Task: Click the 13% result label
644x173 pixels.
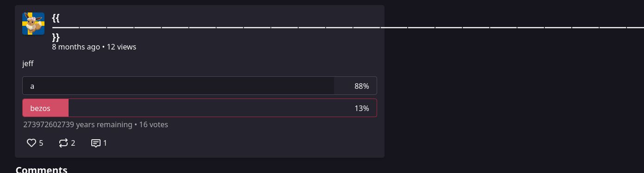Action: point(361,108)
